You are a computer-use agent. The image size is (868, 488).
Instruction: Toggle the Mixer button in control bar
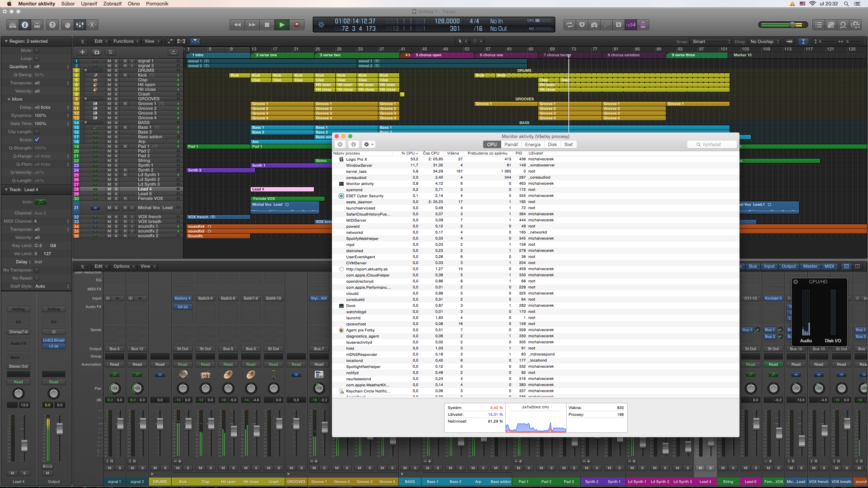coord(80,25)
